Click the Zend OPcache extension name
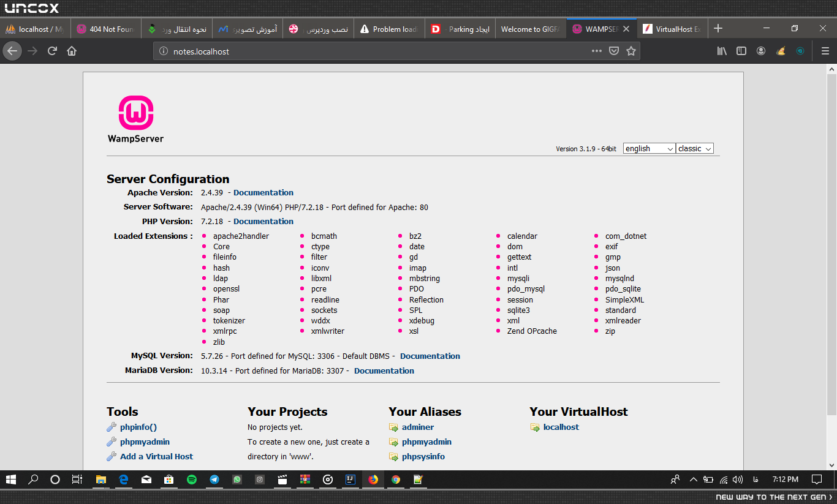 (x=532, y=331)
